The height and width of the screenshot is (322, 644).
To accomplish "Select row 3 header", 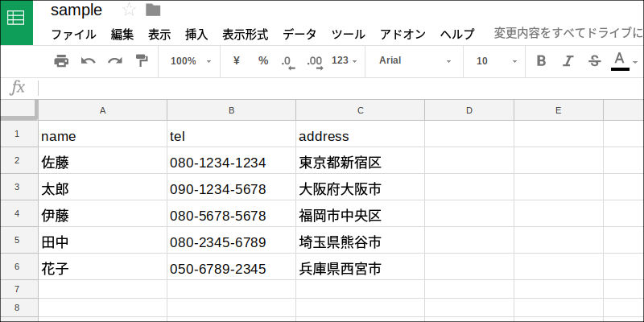I will (x=19, y=187).
